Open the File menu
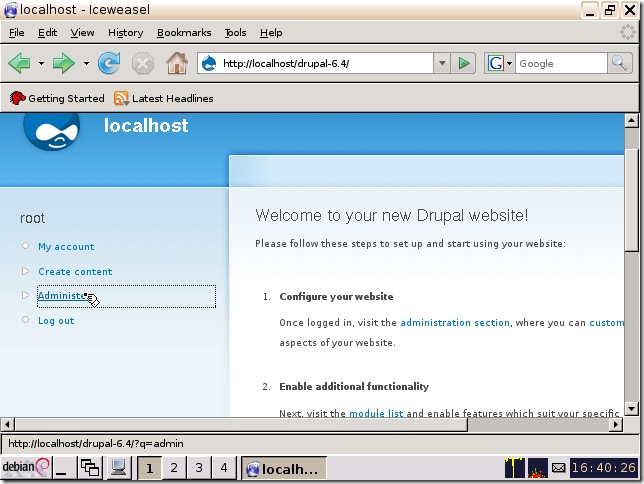644x484 pixels. point(17,32)
